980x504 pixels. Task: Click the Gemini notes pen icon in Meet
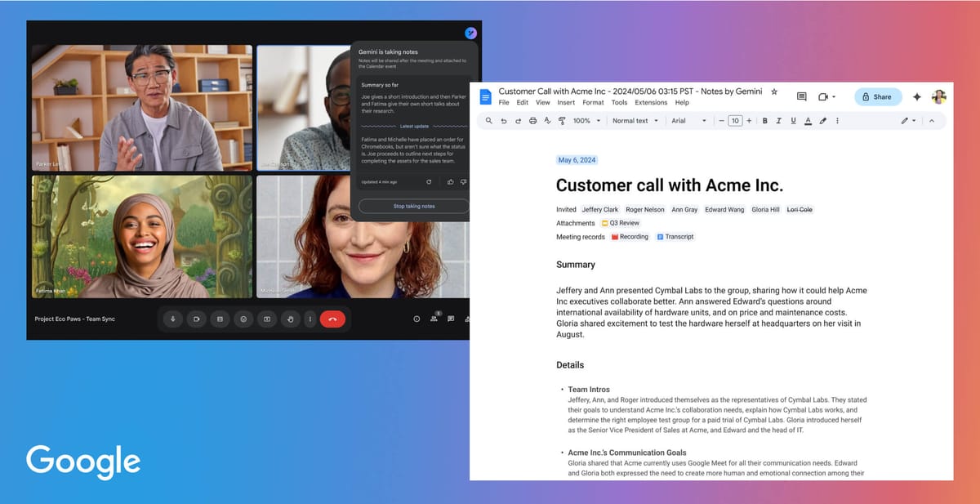[x=470, y=33]
